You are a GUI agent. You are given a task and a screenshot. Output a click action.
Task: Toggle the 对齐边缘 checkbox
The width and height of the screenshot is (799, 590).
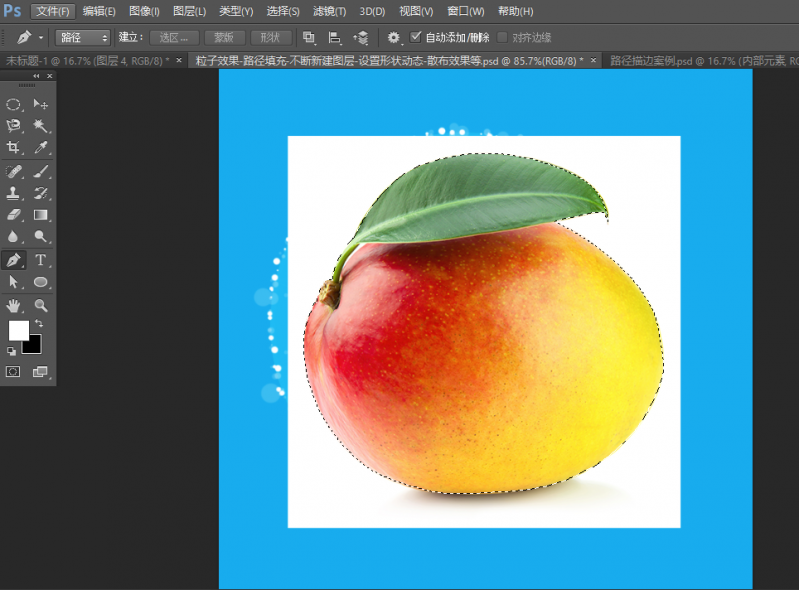point(503,37)
